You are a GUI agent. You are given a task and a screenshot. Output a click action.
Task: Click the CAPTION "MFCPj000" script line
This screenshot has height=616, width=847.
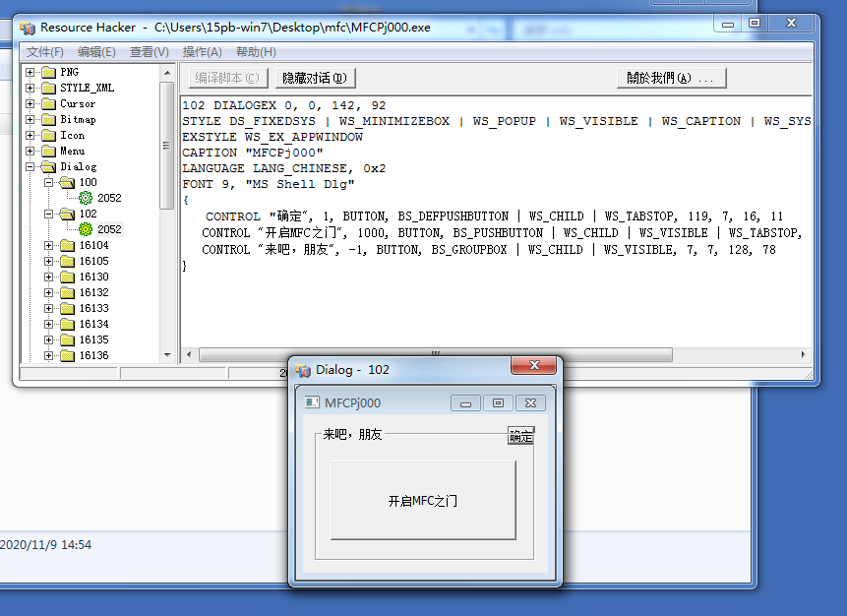point(252,153)
